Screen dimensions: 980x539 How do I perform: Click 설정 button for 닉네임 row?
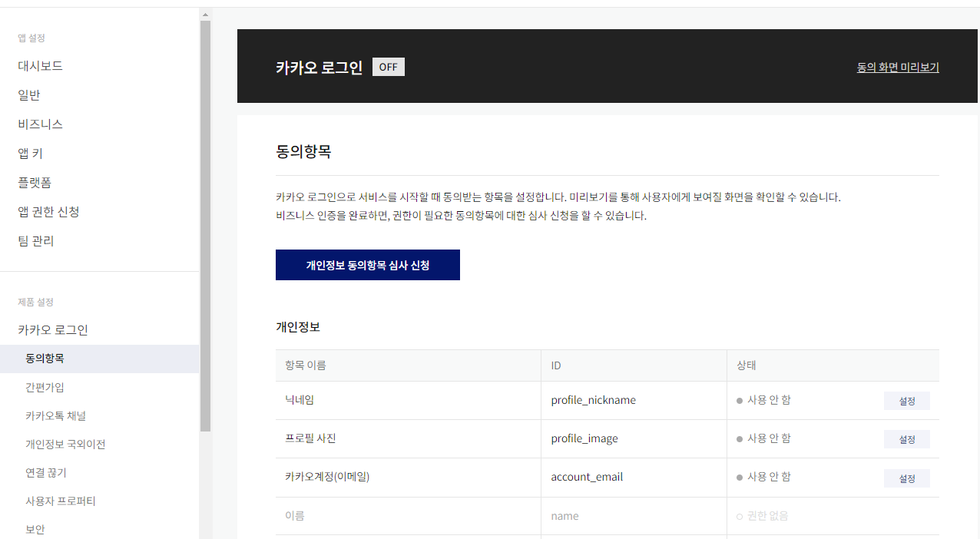[907, 401]
